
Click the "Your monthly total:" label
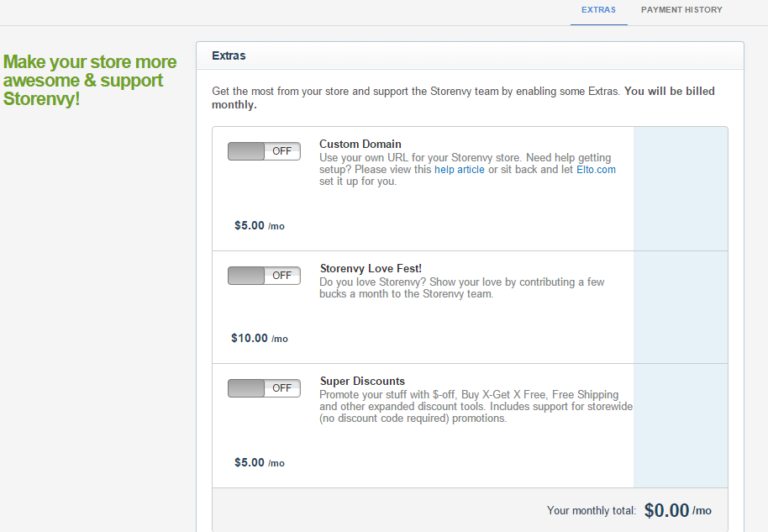592,511
